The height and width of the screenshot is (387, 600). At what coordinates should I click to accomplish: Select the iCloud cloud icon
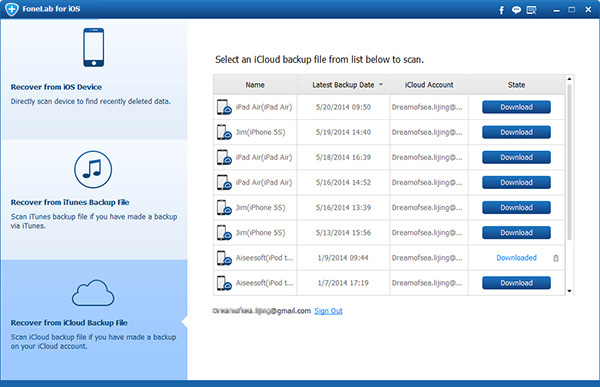click(93, 293)
